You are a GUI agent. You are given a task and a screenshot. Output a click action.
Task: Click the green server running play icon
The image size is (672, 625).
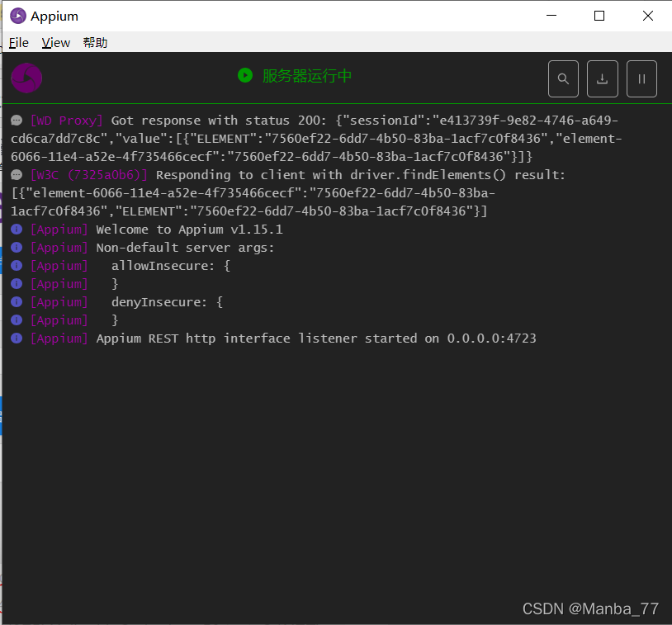(x=245, y=75)
